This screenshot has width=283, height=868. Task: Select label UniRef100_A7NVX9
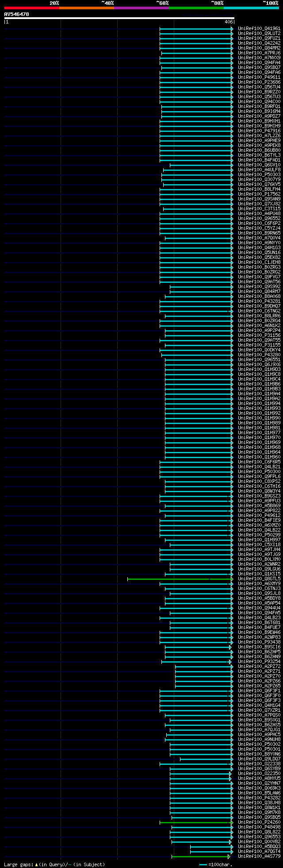click(x=259, y=58)
